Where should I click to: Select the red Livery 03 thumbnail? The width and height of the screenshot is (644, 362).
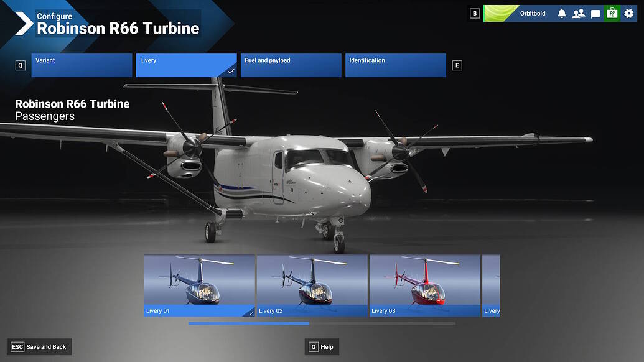tap(424, 285)
